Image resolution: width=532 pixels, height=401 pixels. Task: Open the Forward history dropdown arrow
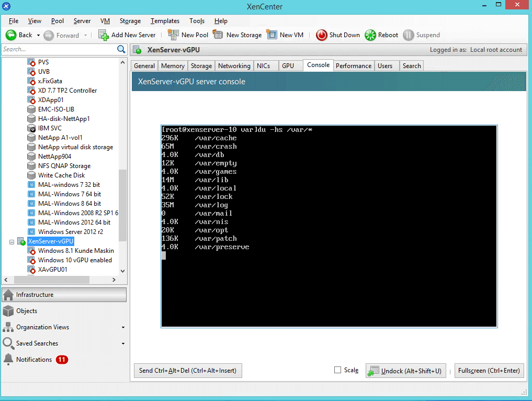pos(85,35)
